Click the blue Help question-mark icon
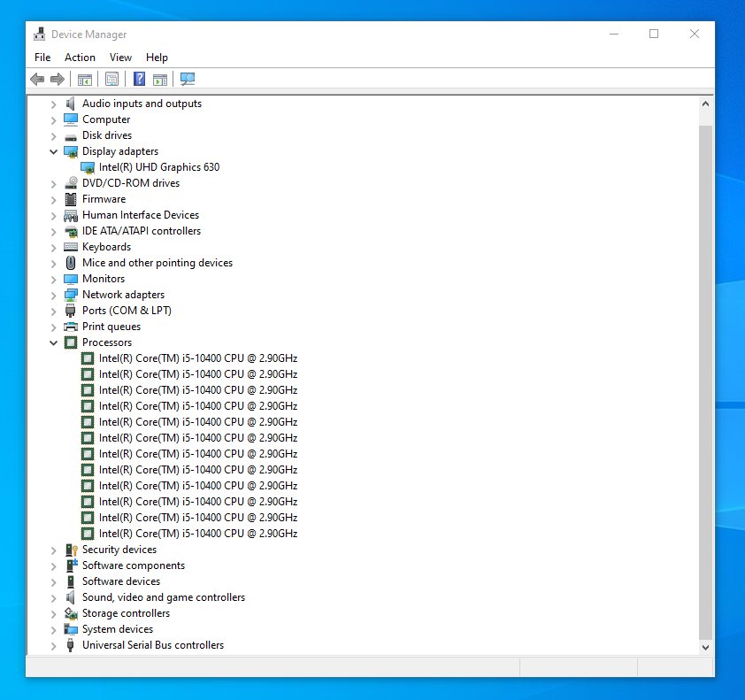This screenshot has height=700, width=745. pyautogui.click(x=139, y=79)
